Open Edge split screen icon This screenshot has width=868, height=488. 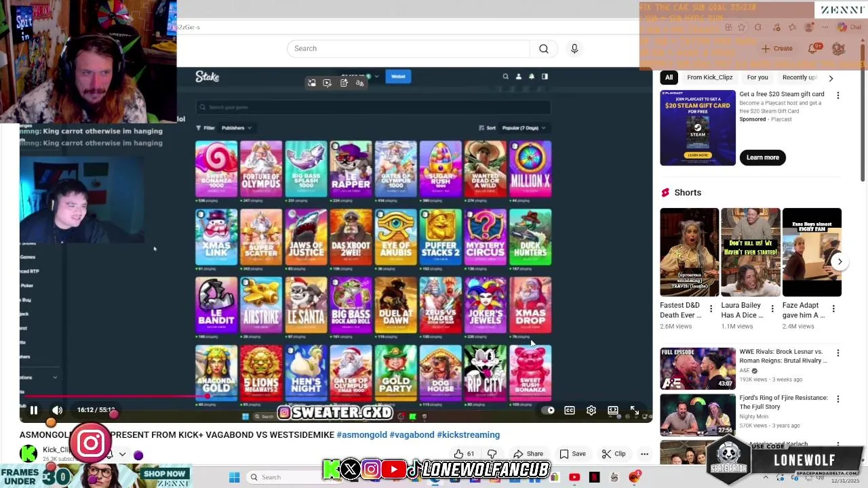(x=728, y=27)
